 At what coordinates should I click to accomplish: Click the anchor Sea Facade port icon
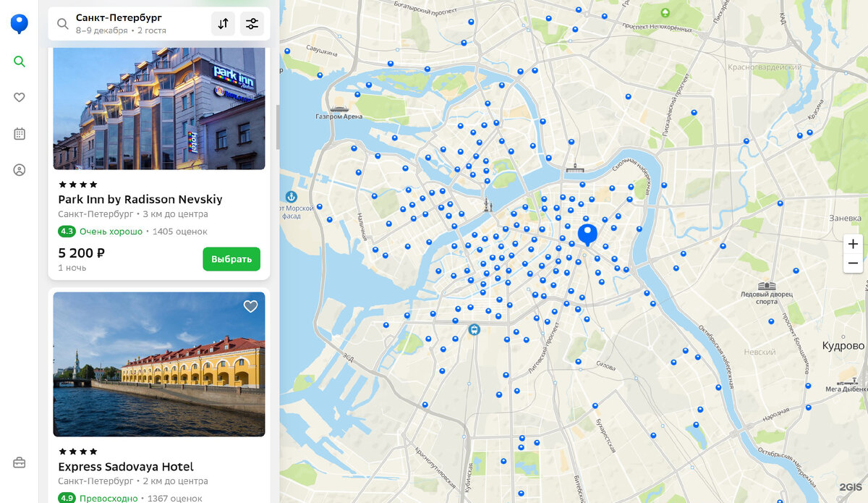[292, 197]
